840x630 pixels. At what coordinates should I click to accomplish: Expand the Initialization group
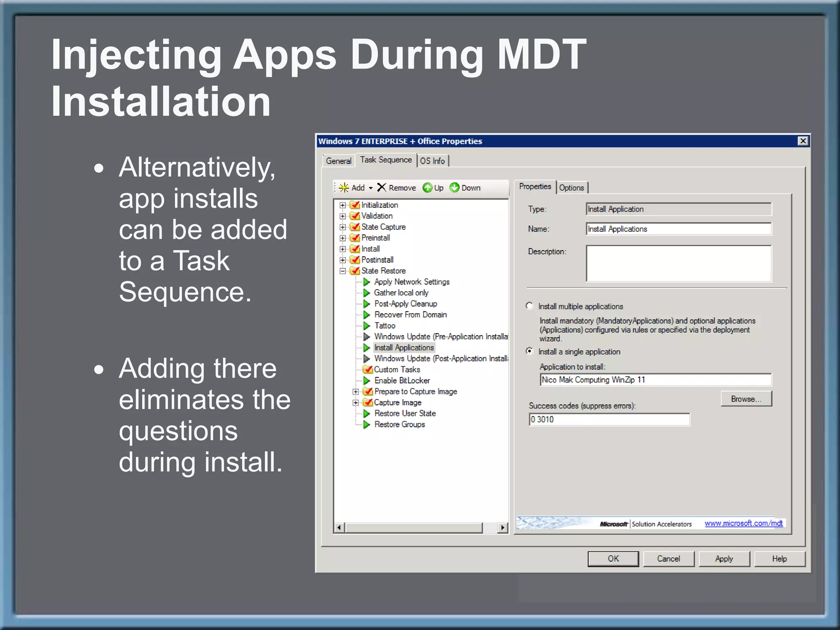[x=343, y=205]
